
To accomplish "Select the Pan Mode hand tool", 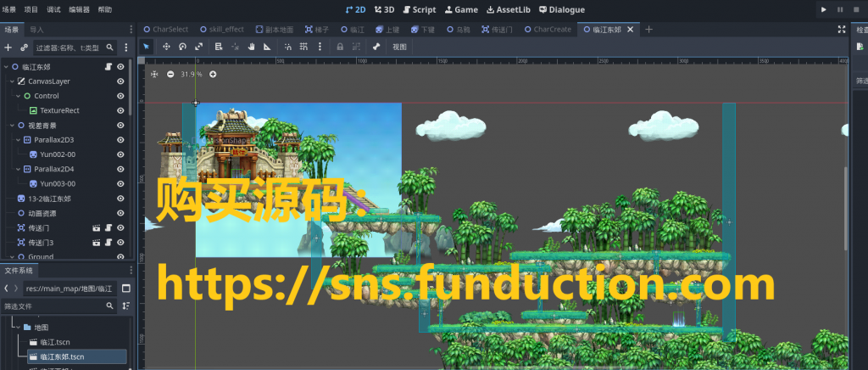I will click(x=251, y=47).
